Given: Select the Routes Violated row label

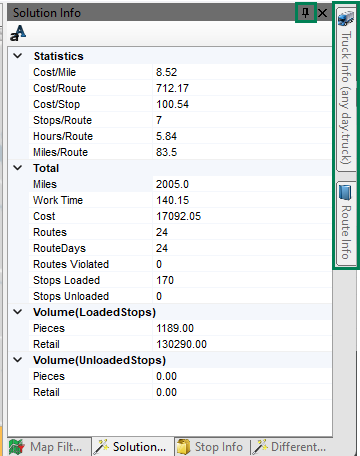Looking at the screenshot, I should [71, 264].
